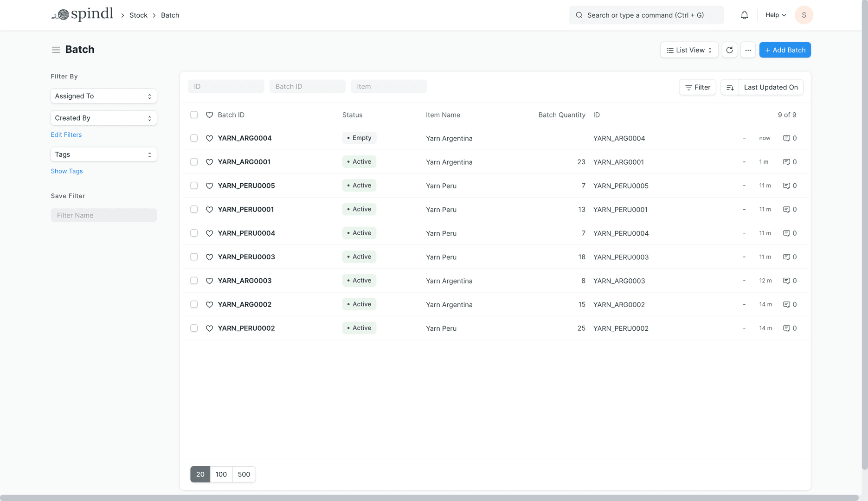Refresh the batch list
Viewport: 868px width, 501px height.
click(729, 50)
